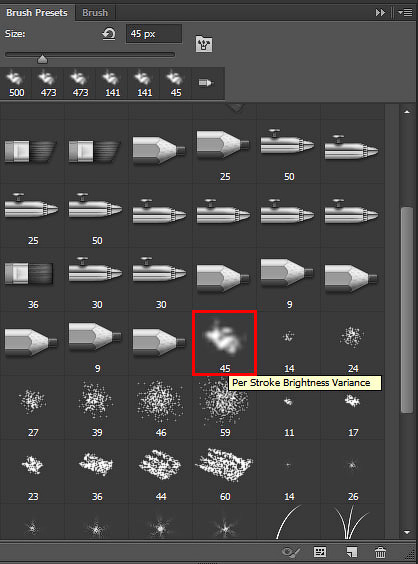
Task: Choose the spatter brush labeled 46
Action: pos(161,407)
